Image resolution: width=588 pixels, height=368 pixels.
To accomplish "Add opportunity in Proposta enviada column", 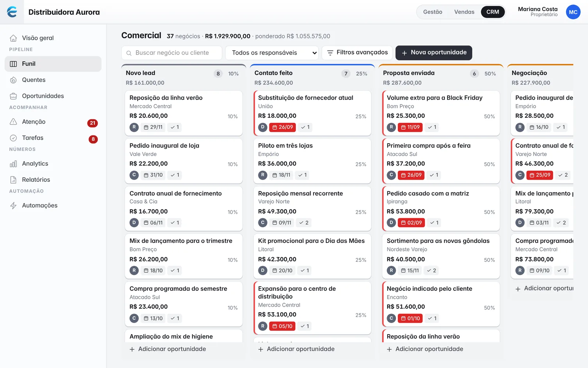I will (425, 349).
